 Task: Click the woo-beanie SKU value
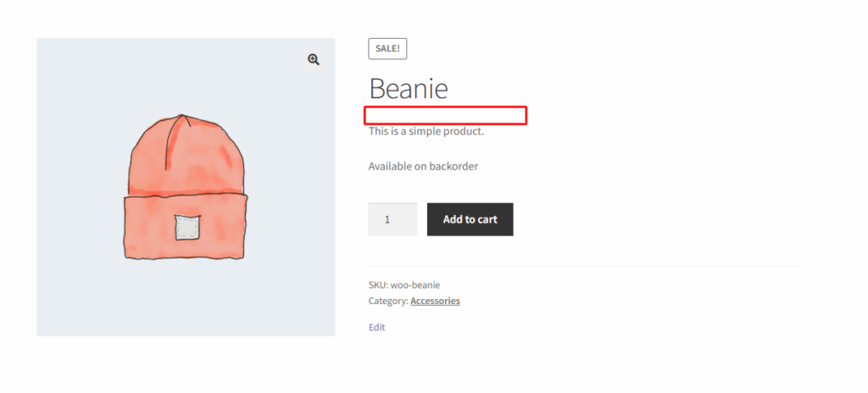tap(415, 285)
